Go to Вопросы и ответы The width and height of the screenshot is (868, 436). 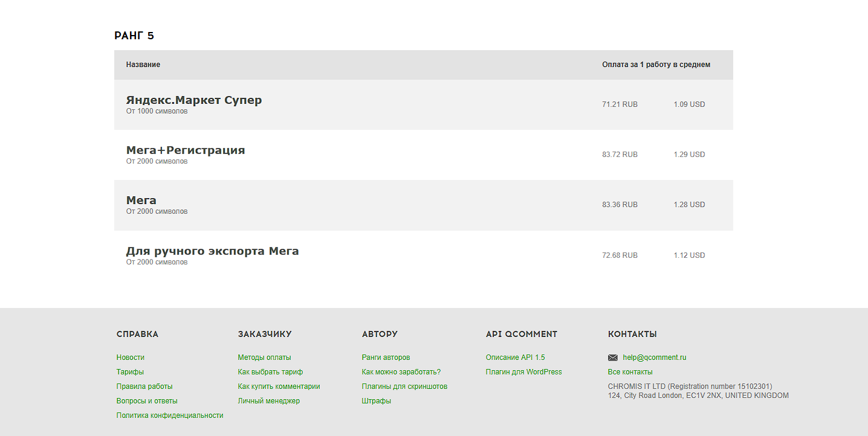point(147,401)
